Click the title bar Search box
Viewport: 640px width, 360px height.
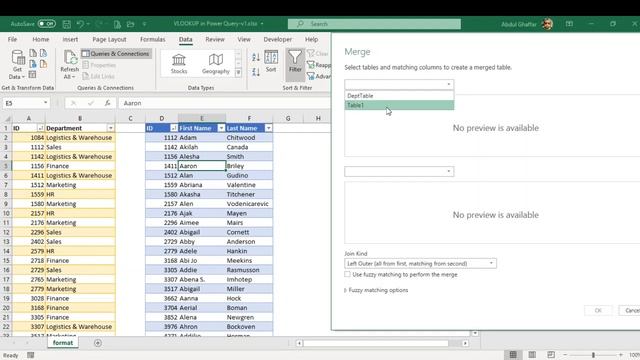click(374, 24)
